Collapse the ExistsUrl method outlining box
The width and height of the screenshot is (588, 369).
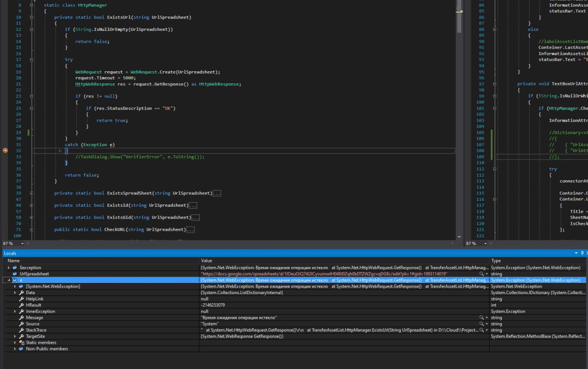[x=31, y=17]
